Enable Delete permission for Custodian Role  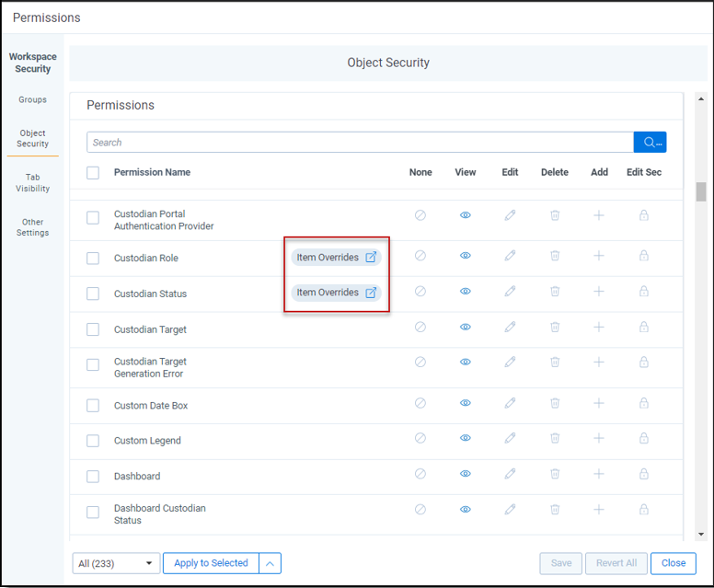pos(555,256)
